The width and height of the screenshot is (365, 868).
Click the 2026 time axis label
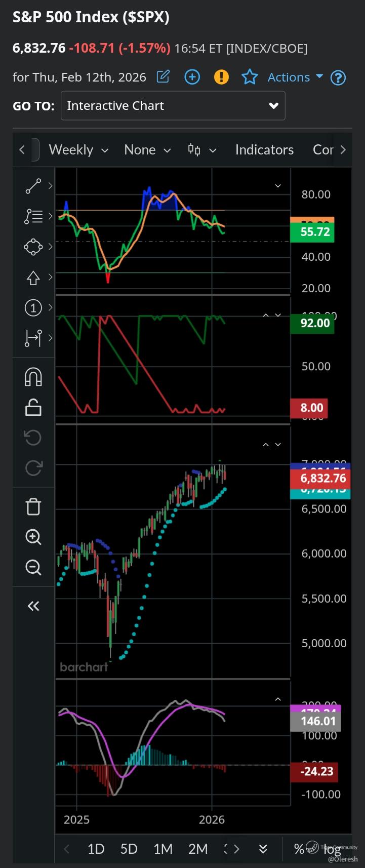(212, 820)
